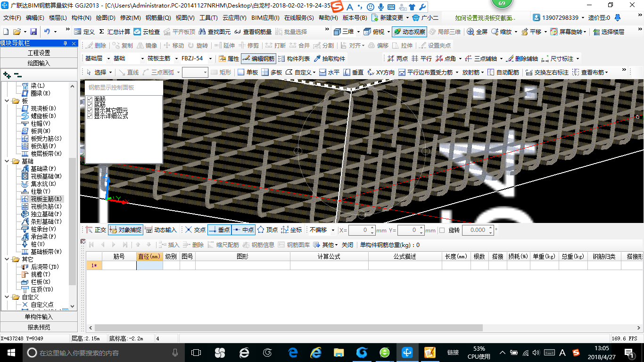Click 拾取构件 pick component tool

329,58
